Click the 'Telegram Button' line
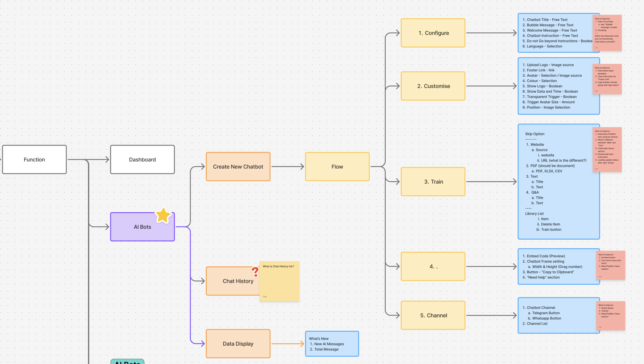Screen dimensions: 644x364 [544, 313]
